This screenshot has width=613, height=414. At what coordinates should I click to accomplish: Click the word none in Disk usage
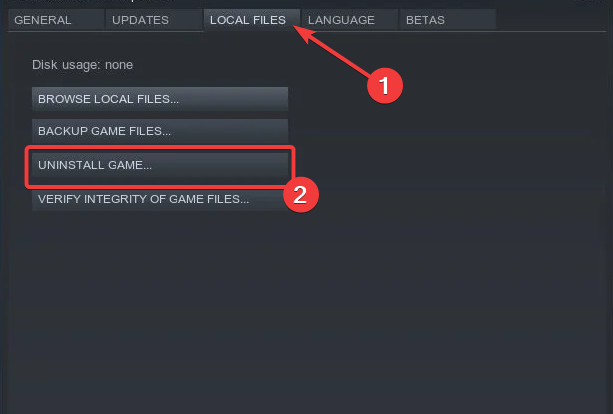[119, 65]
